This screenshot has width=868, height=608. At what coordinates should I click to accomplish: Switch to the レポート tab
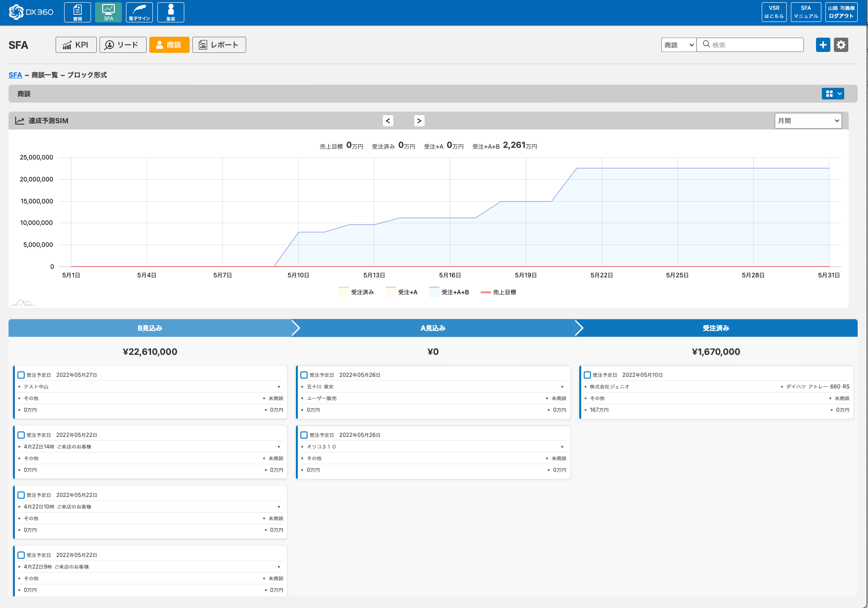tap(219, 45)
